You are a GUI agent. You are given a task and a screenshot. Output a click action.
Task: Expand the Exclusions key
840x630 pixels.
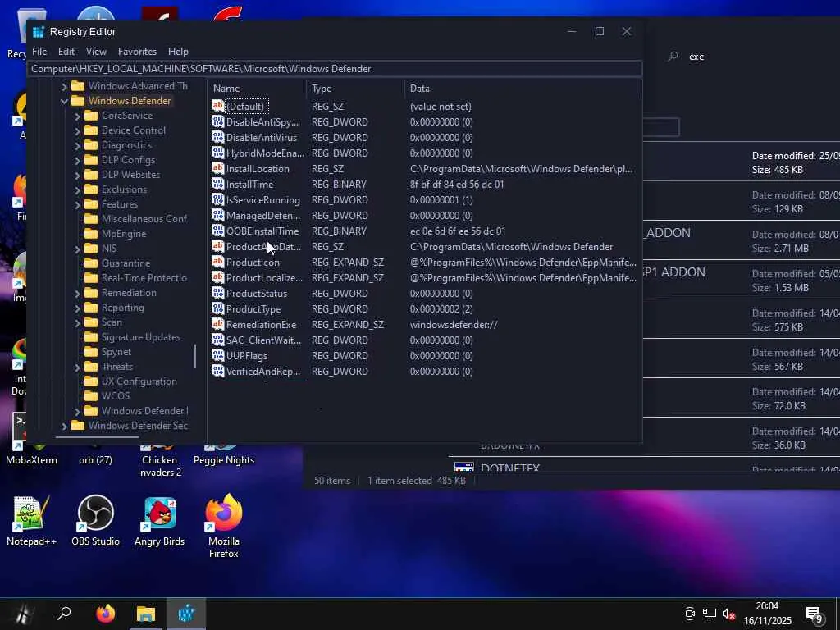coord(77,189)
